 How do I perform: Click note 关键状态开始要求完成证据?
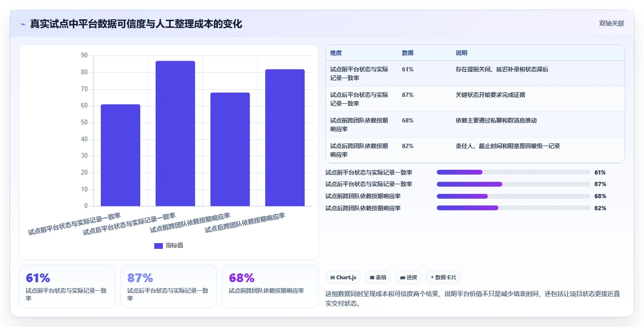point(490,95)
